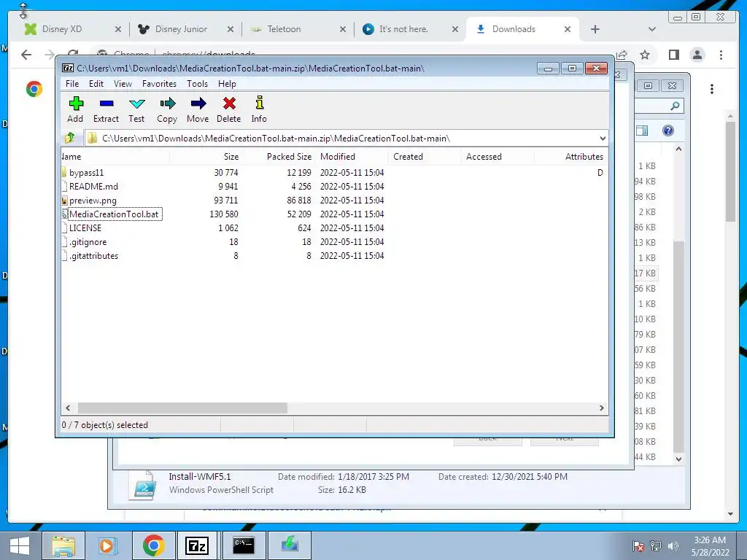
Task: Open the taskbar clock showing 3:26 AM
Action: [711, 545]
